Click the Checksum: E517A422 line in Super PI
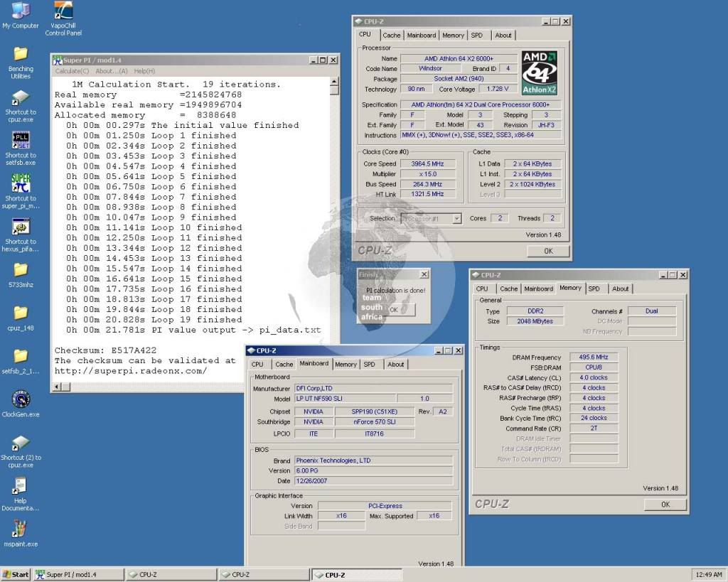 (105, 350)
